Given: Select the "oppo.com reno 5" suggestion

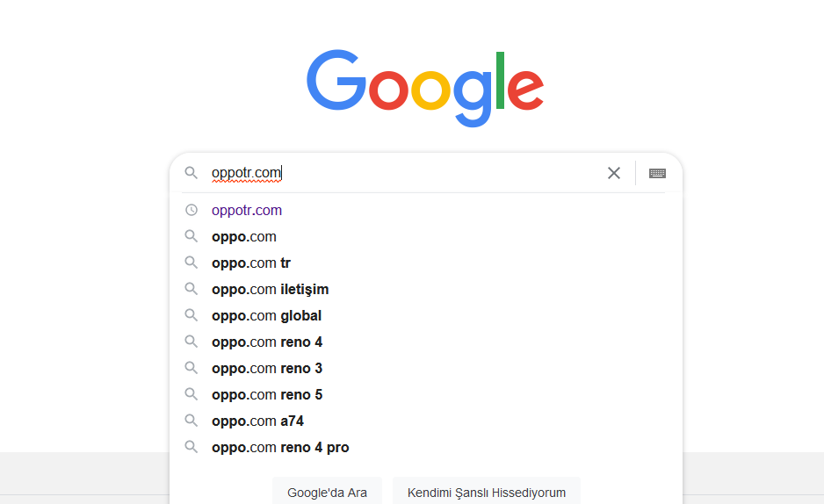Looking at the screenshot, I should pos(267,394).
